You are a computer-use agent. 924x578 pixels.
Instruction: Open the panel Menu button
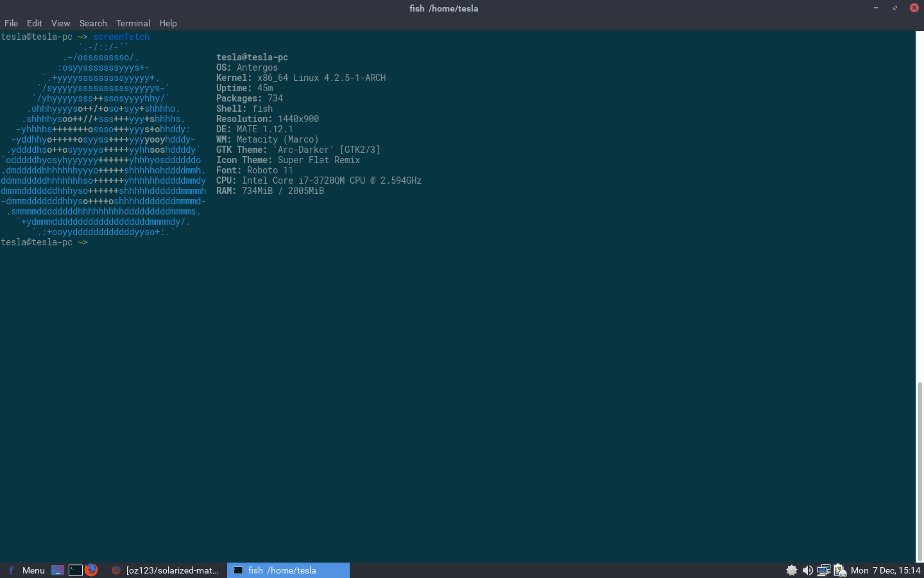[x=26, y=570]
